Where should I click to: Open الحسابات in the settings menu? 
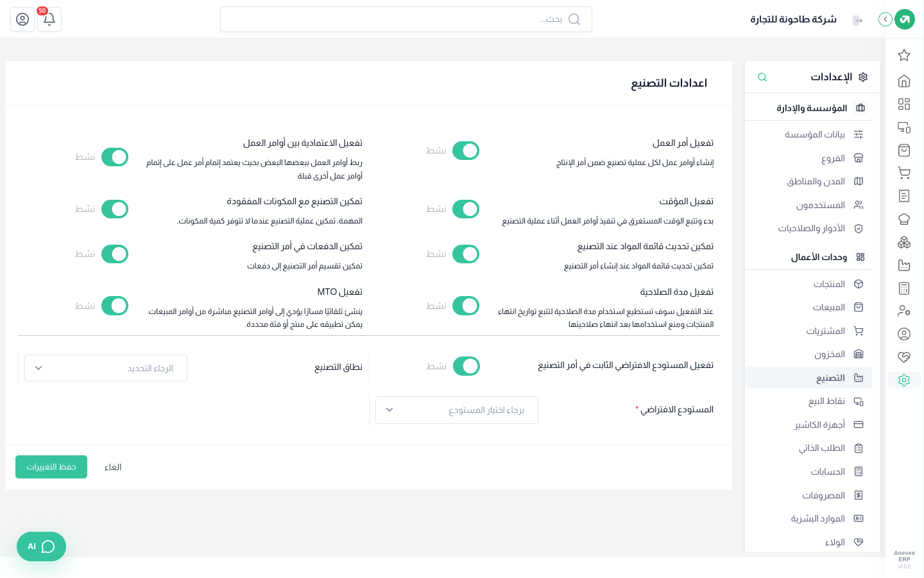tap(809, 472)
